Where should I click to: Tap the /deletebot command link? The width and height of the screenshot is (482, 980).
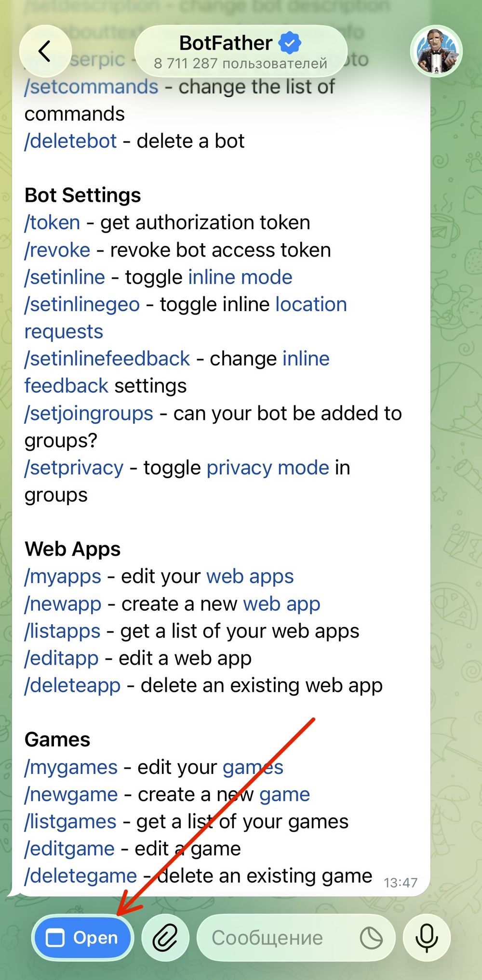71,141
